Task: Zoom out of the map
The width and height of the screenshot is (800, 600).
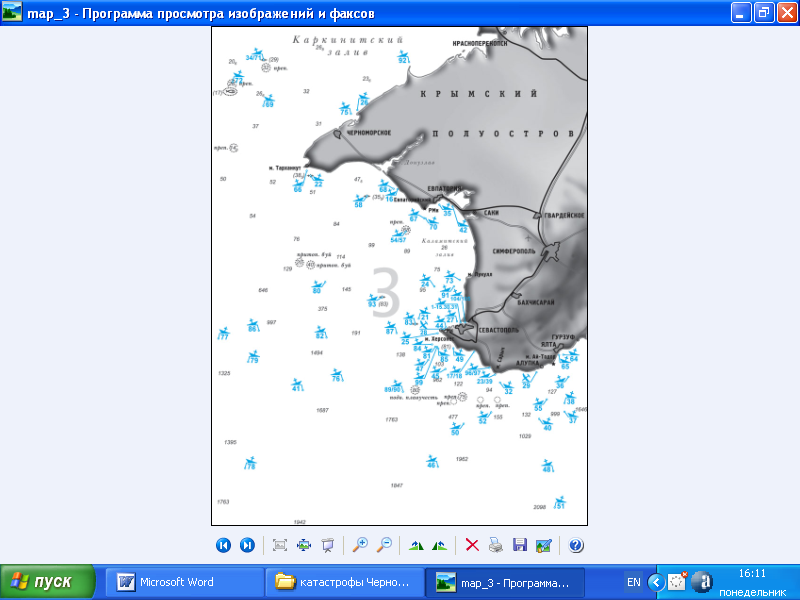Action: (384, 545)
